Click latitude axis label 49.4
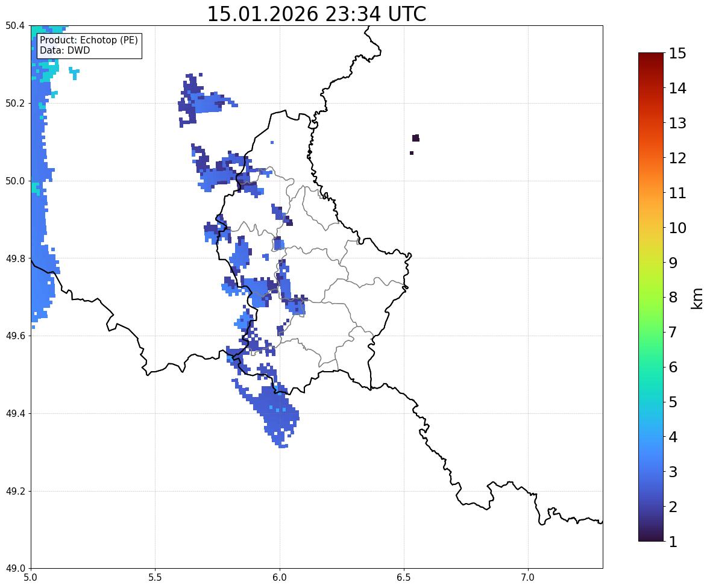Screen dimensions: 710x588 coord(15,414)
